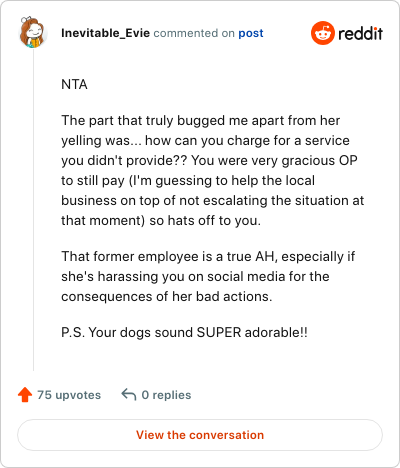Click the line "yelling was... how can you charge"
This screenshot has width=400, height=468.
tap(205, 141)
